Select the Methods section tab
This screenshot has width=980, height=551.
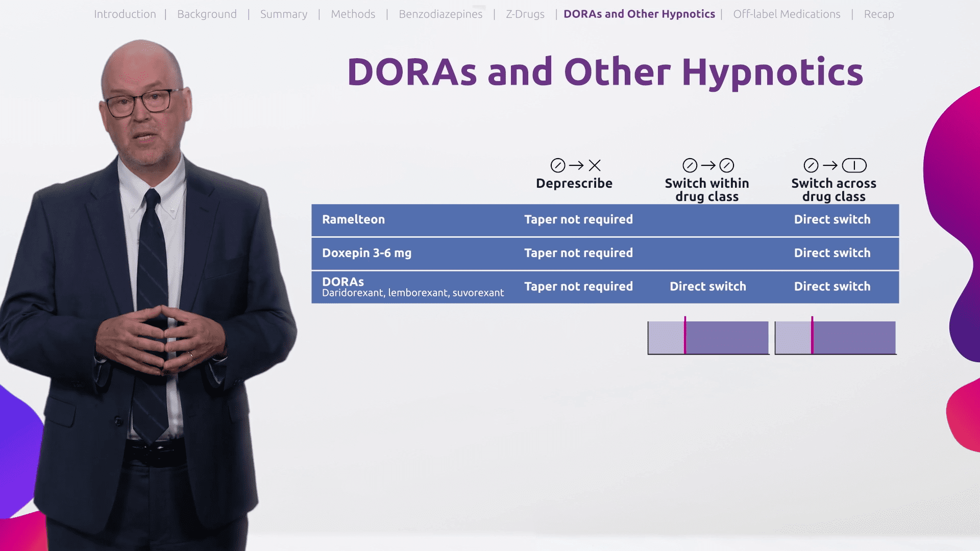pyautogui.click(x=353, y=14)
